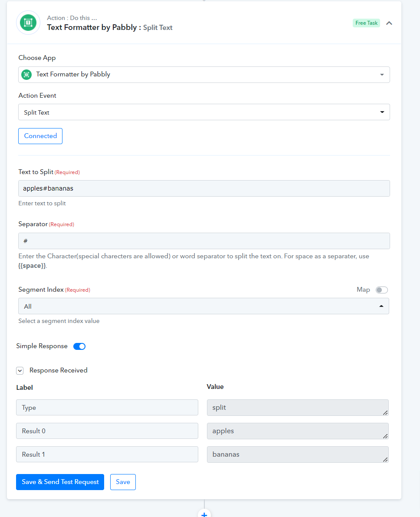Click the resize handle on split value box
The width and height of the screenshot is (420, 517).
(385, 412)
